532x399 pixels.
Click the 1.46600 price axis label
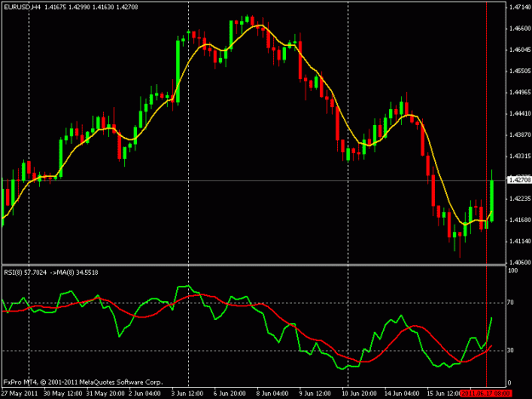coord(520,28)
